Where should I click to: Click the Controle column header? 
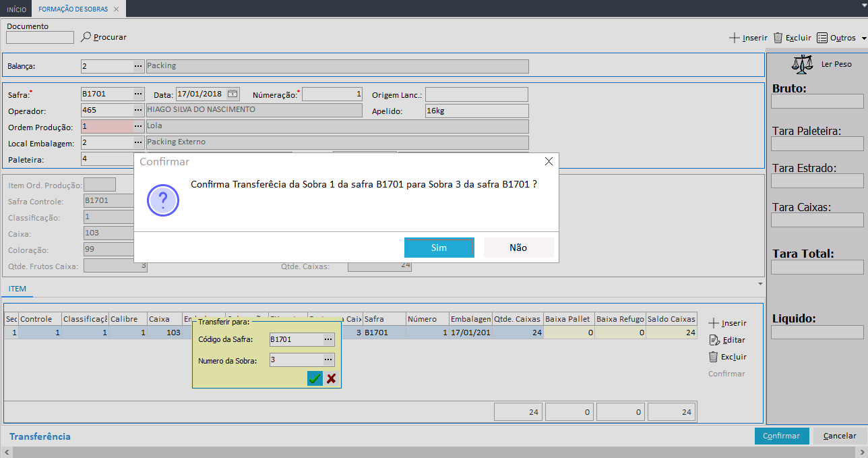(x=40, y=319)
